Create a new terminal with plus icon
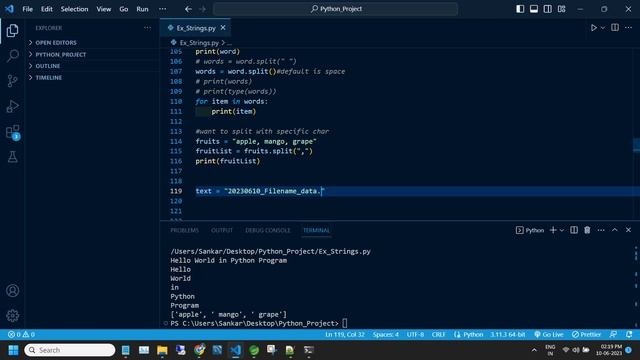This screenshot has height=360, width=640. 553,230
